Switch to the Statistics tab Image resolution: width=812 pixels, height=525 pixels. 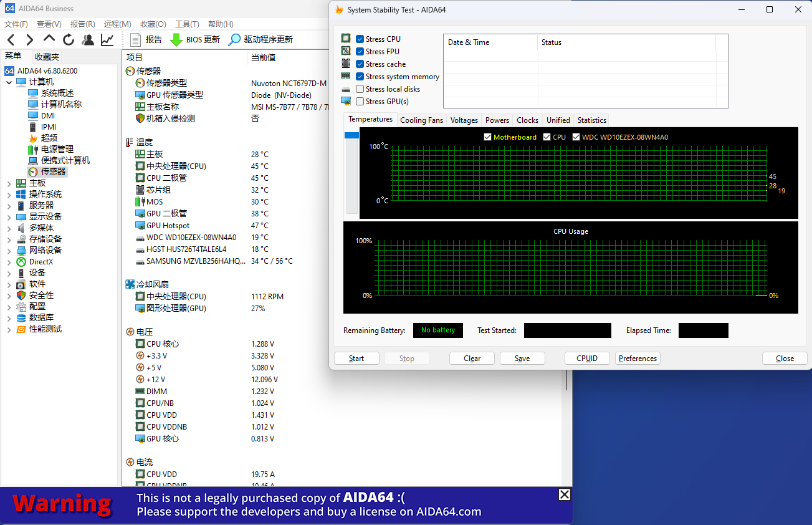click(591, 120)
